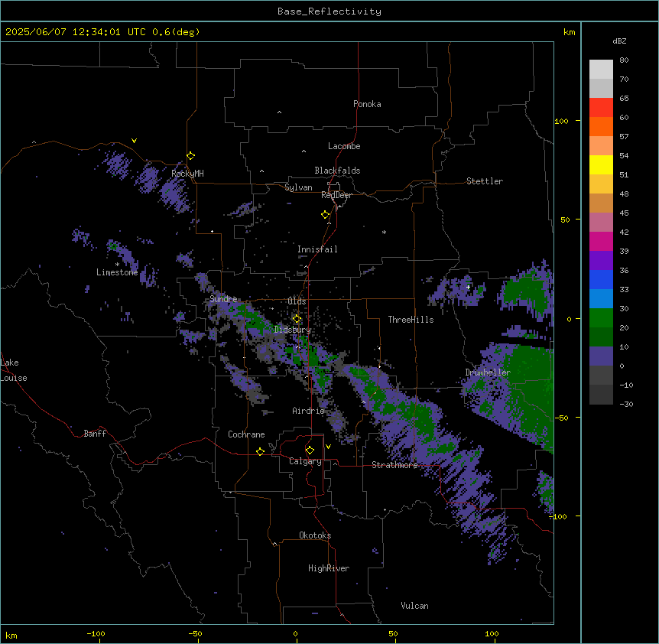Click the HighRiver town label

[329, 568]
